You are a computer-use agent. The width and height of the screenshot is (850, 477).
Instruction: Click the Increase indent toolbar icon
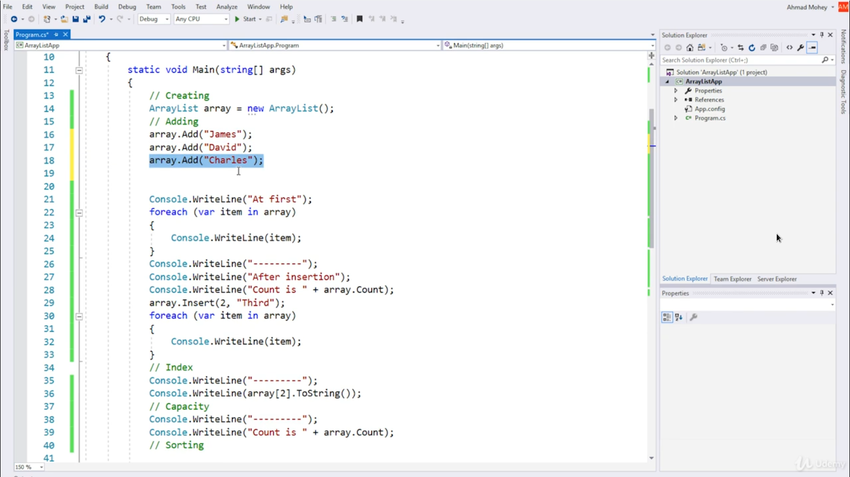pos(344,19)
